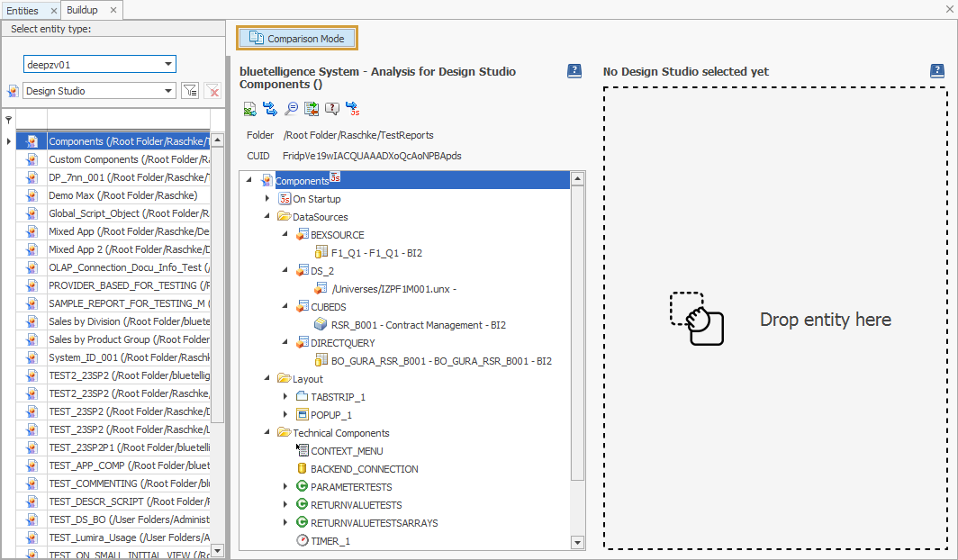This screenshot has height=560, width=958.
Task: Click the red clear-filter icon next to the funnel
Action: tap(212, 90)
